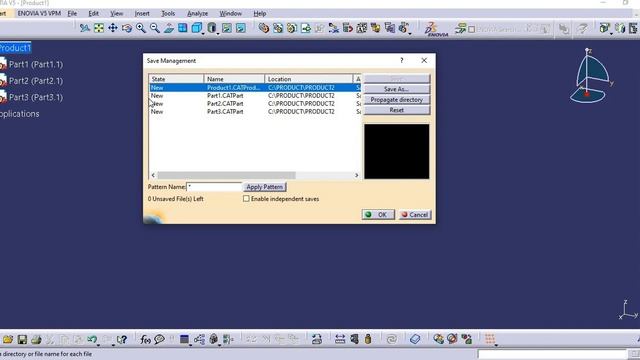Click the Save As... button
640x360 pixels.
point(396,89)
